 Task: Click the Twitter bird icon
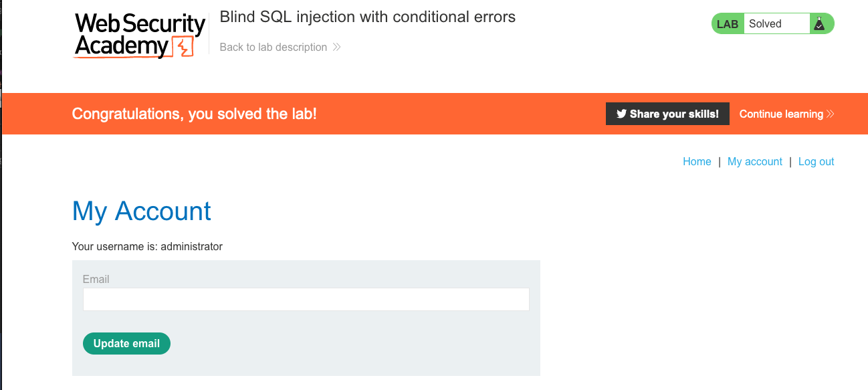(621, 114)
